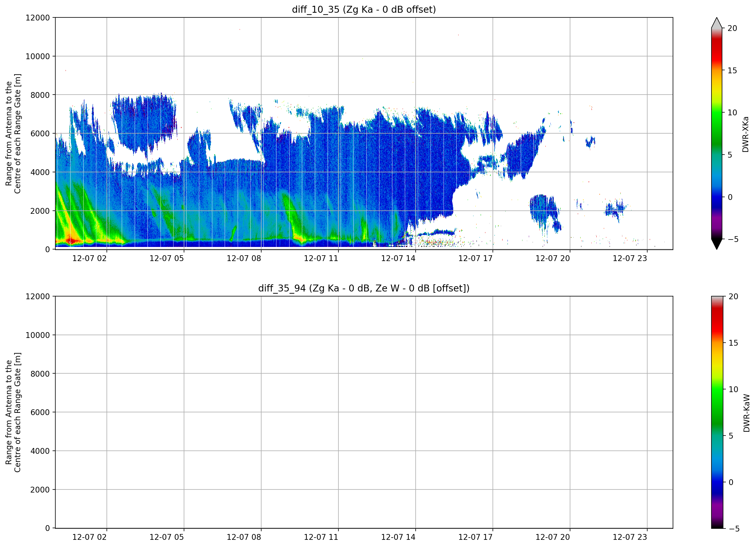Click the diff_35_94 plot title
756x547 pixels.
[364, 288]
